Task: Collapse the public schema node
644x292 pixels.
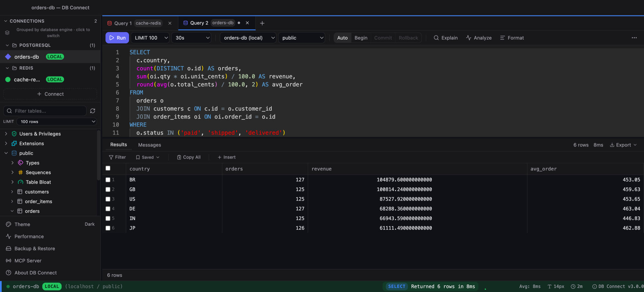Action: tap(6, 153)
